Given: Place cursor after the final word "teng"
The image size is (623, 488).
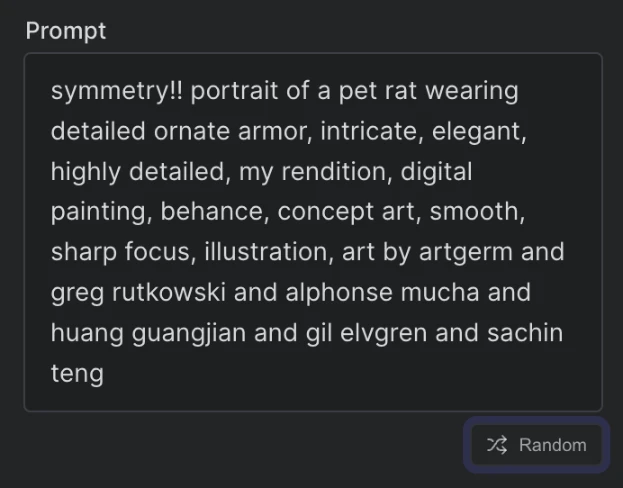Looking at the screenshot, I should (x=105, y=375).
